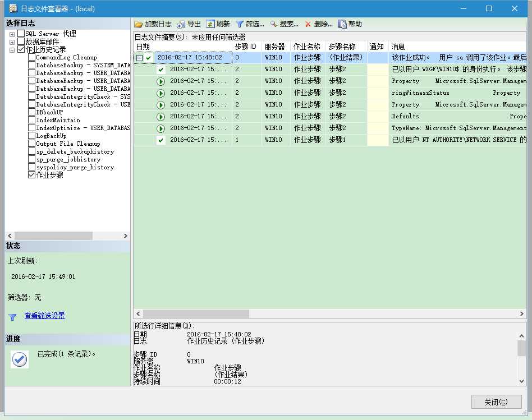The height and width of the screenshot is (420, 532).
Task: Collapse the 作业历史记录 tree node
Action: pyautogui.click(x=12, y=50)
